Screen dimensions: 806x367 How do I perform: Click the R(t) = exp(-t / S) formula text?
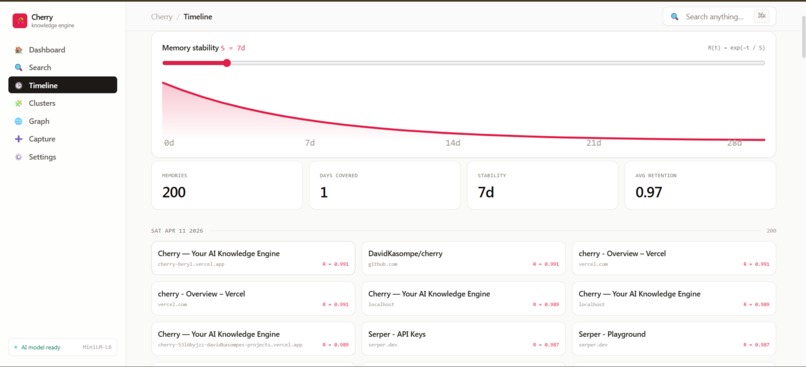(736, 48)
